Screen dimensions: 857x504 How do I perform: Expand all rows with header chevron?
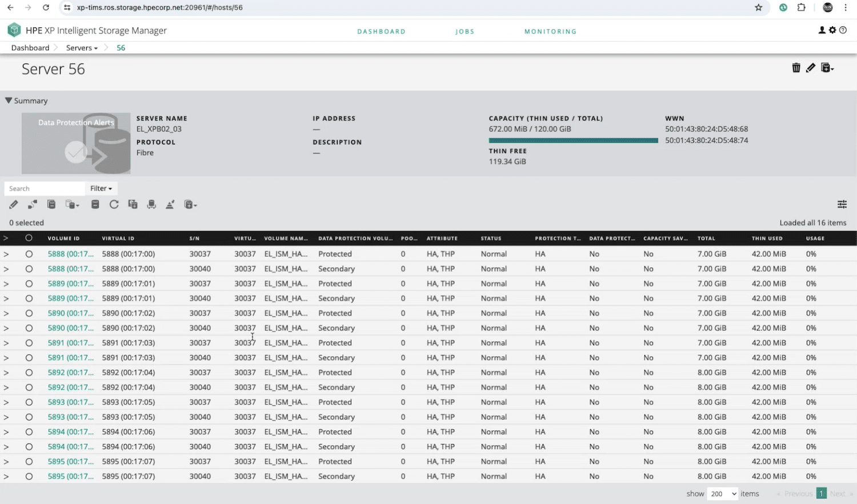(x=6, y=238)
